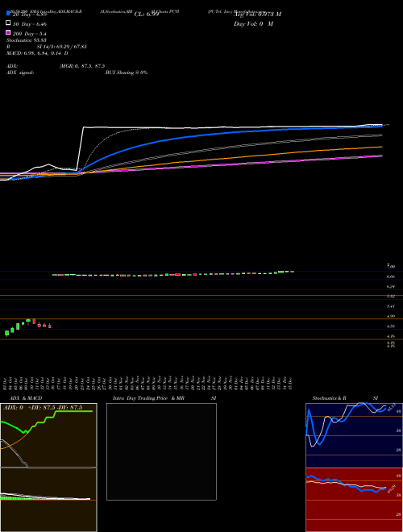Click the red RSI panel chart
This screenshot has height=532, width=403.
pos(354,500)
